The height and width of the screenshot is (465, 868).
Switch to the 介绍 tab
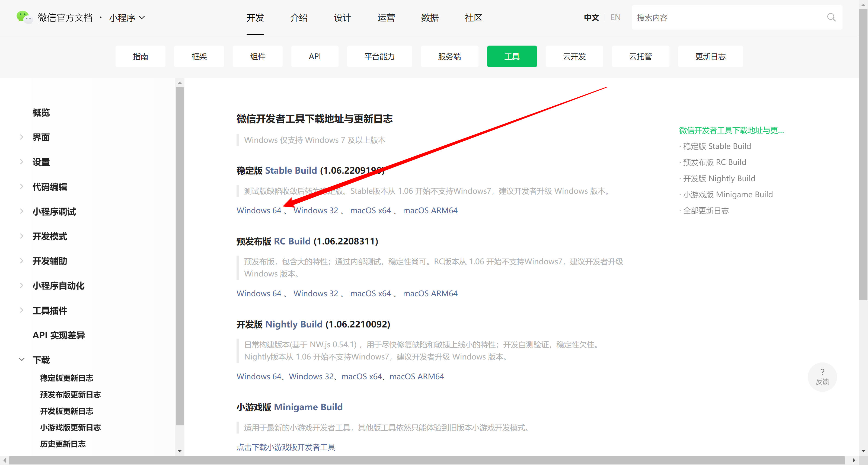(299, 18)
